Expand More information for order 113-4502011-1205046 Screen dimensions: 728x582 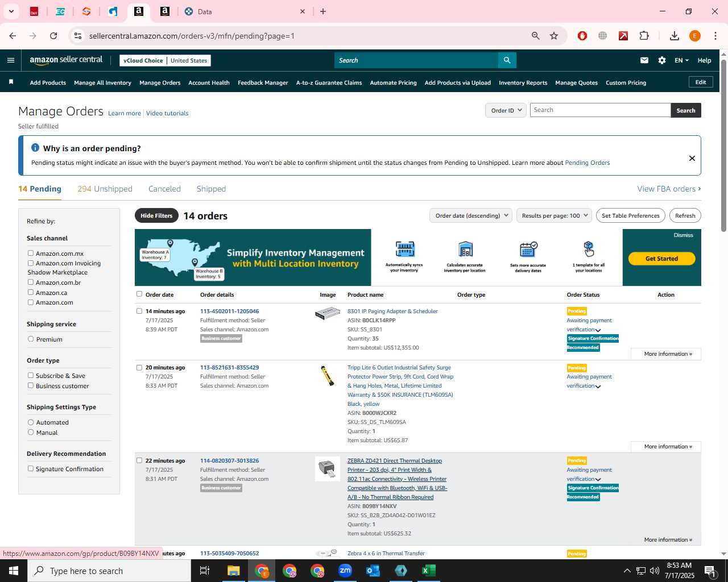[x=666, y=354]
